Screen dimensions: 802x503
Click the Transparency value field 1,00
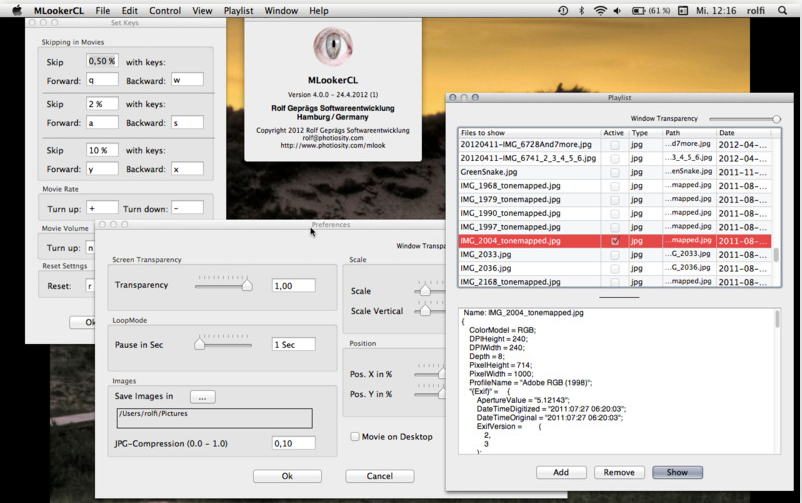294,286
